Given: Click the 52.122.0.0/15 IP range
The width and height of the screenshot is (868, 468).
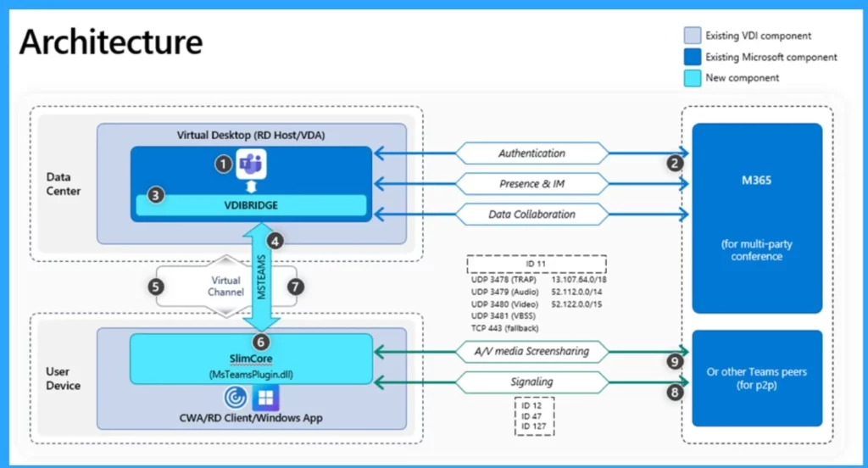Looking at the screenshot, I should click(576, 304).
